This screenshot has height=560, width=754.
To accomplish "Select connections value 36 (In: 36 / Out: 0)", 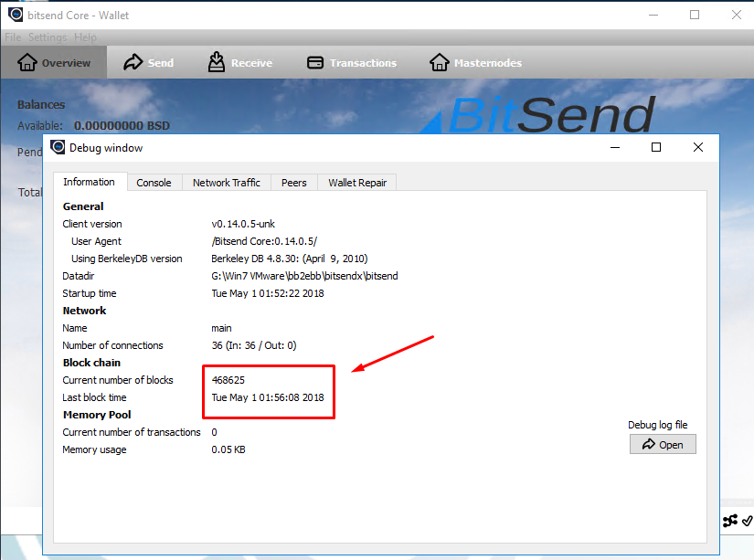I will [254, 345].
